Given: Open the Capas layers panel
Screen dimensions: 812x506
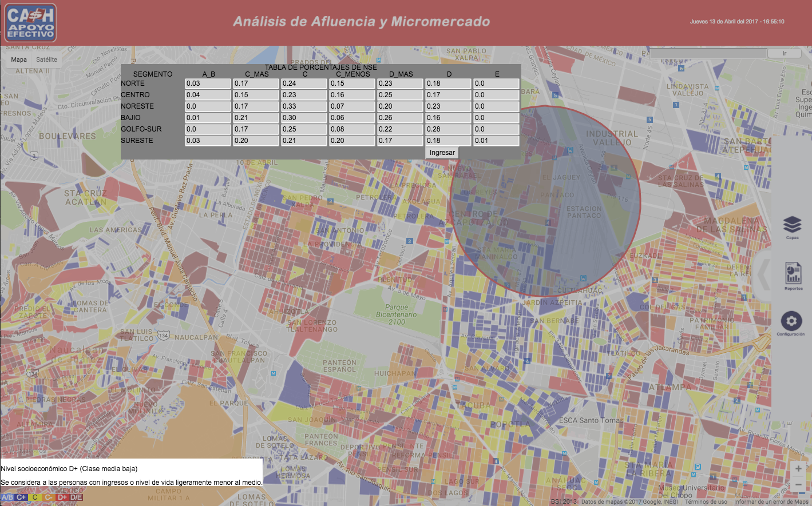Looking at the screenshot, I should tap(792, 225).
